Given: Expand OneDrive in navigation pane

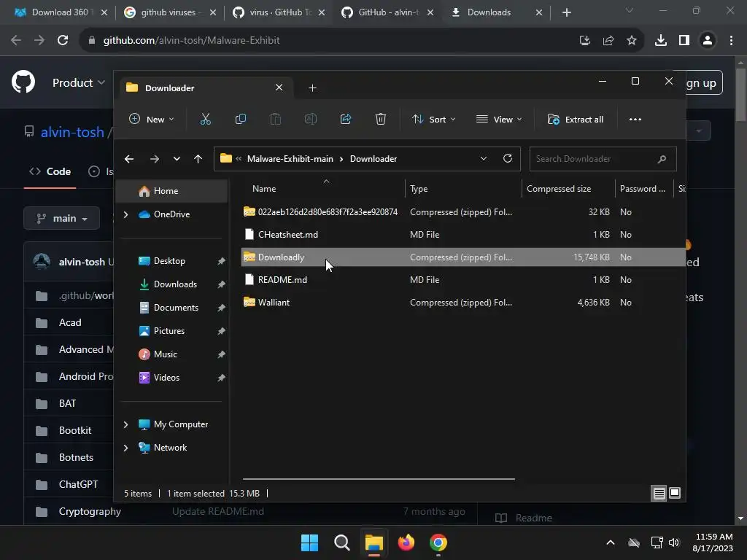Looking at the screenshot, I should [125, 214].
